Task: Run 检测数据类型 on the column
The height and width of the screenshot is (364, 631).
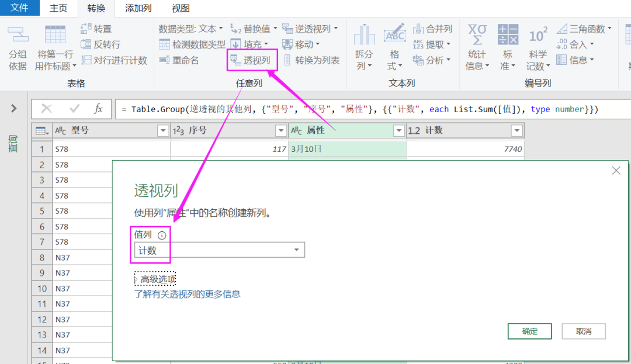Action: click(x=192, y=44)
